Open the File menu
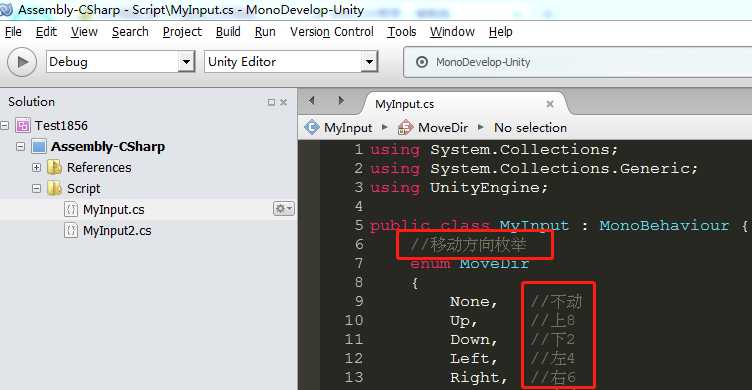Image resolution: width=752 pixels, height=390 pixels. pos(13,32)
